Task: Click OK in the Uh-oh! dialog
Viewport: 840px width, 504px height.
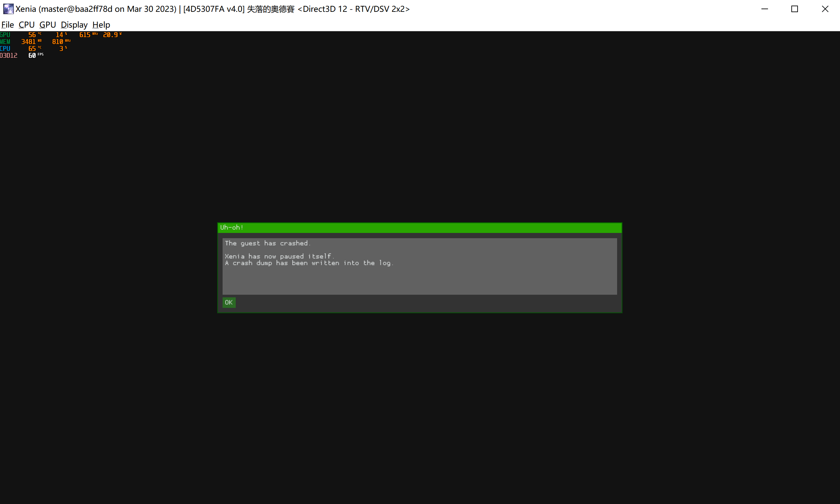Action: click(x=229, y=303)
